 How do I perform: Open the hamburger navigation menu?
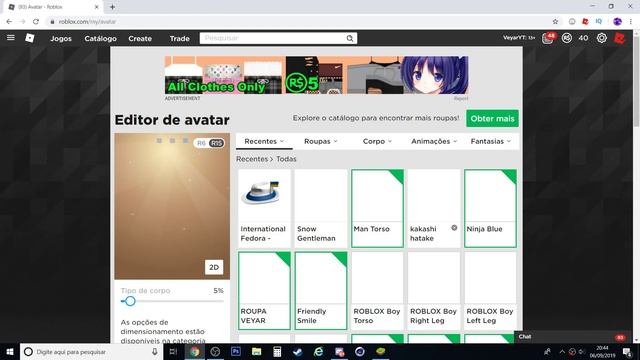11,38
